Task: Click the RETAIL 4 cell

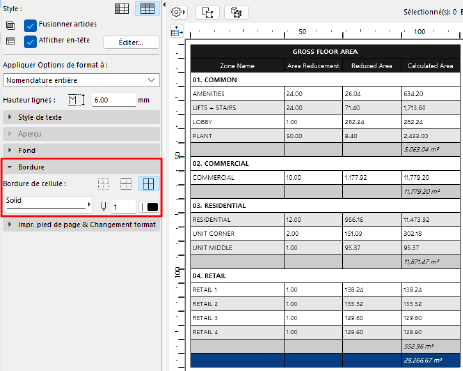Action: click(237, 332)
